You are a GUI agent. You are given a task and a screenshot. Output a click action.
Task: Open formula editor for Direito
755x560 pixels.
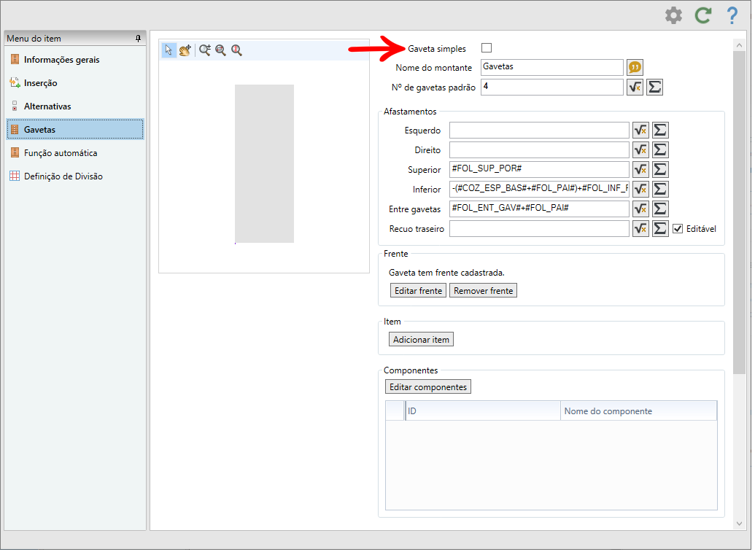[x=641, y=150]
